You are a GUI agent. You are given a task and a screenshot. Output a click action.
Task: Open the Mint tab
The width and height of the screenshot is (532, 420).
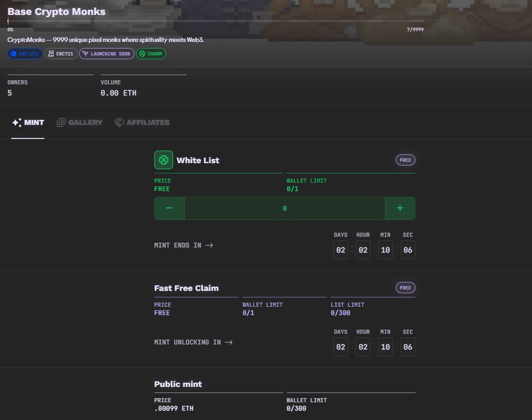28,123
